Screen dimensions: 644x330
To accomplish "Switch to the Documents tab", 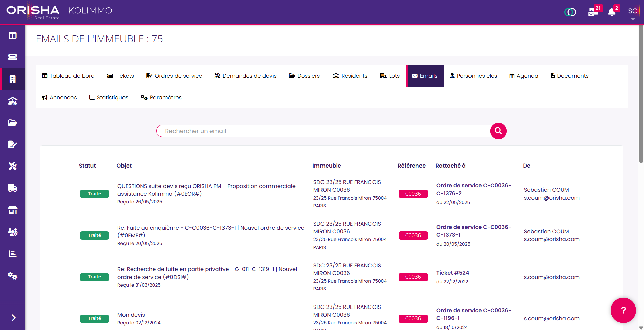I will point(569,76).
